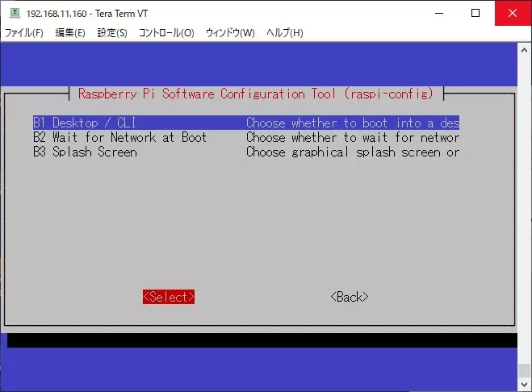The height and width of the screenshot is (392, 532).
Task: Click the <Select> button
Action: 169,297
